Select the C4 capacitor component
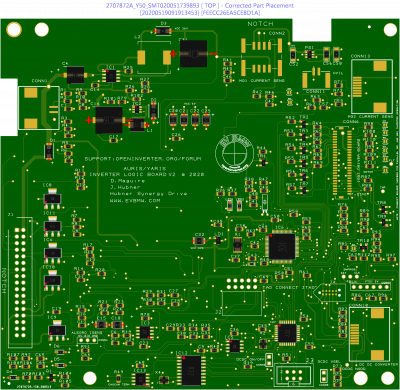 pos(75,75)
